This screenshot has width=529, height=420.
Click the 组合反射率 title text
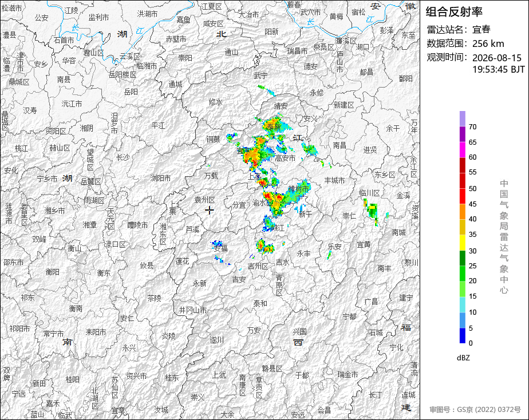tap(454, 12)
